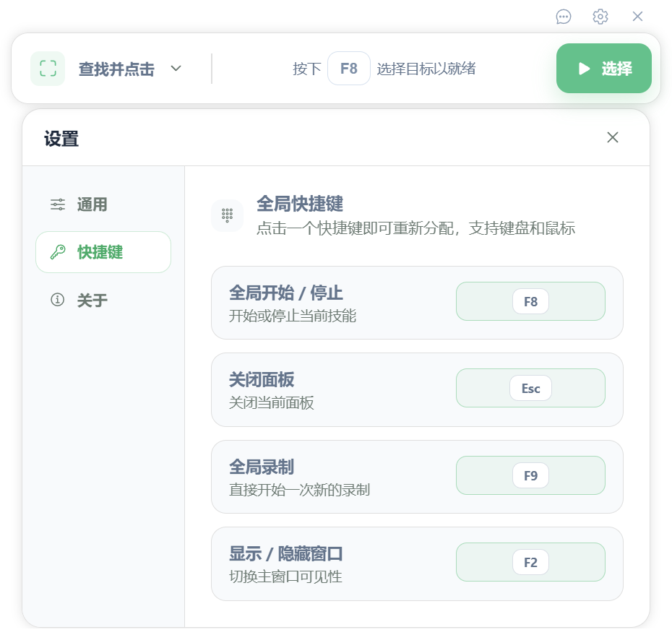Click the green 选择 button
The image size is (672, 635).
point(604,68)
